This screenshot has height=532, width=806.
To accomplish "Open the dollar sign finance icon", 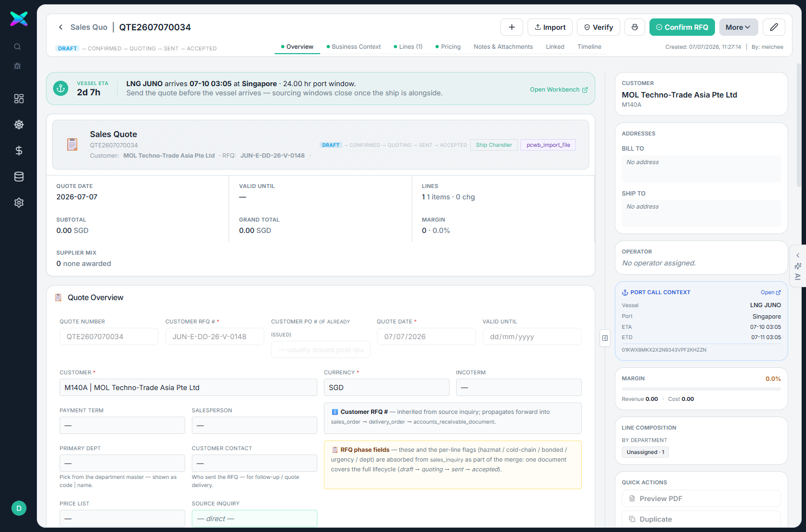I will [19, 151].
